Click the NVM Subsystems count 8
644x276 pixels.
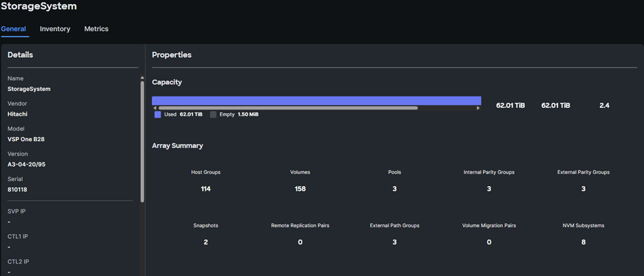583,242
